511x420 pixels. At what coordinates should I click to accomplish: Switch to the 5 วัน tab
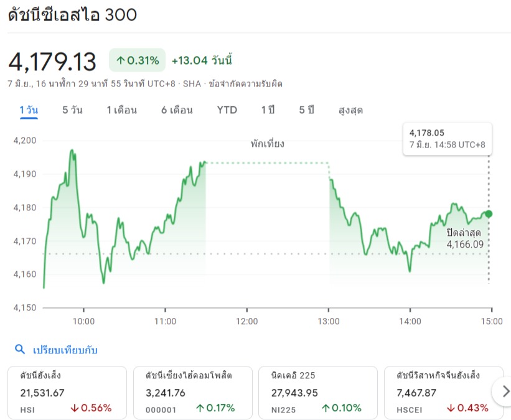pyautogui.click(x=72, y=110)
